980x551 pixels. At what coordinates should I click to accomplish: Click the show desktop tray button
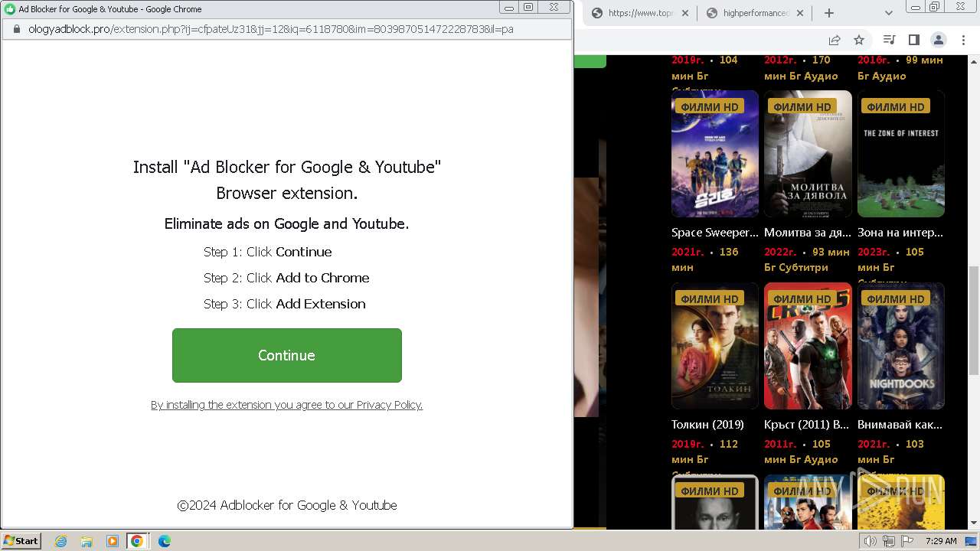point(971,541)
